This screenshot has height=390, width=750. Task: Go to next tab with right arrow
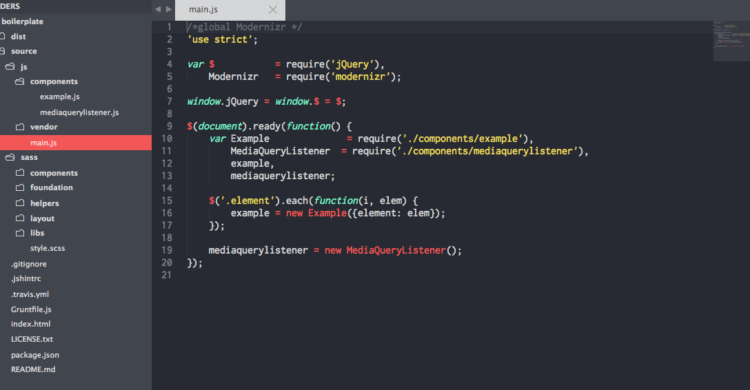[169, 9]
